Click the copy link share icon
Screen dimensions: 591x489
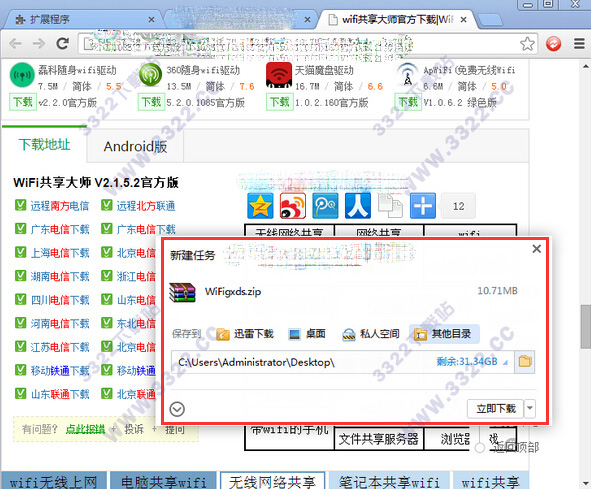point(390,206)
